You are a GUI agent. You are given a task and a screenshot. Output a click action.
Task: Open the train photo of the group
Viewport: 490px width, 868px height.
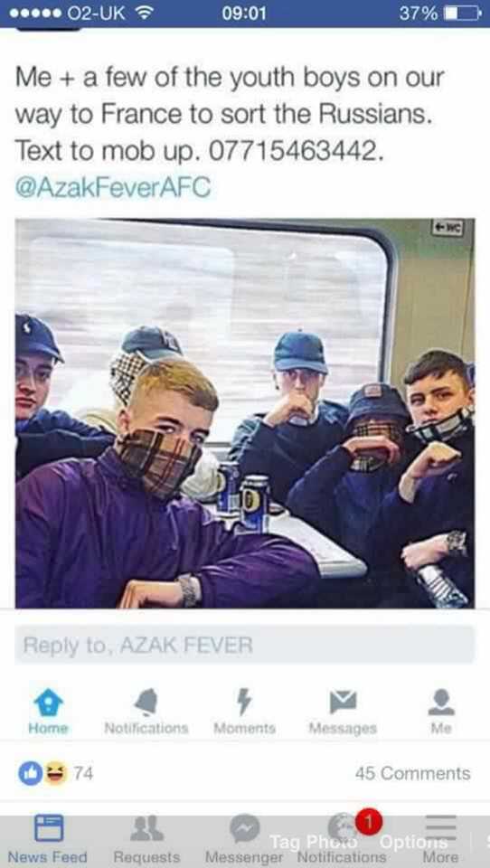pyautogui.click(x=245, y=413)
